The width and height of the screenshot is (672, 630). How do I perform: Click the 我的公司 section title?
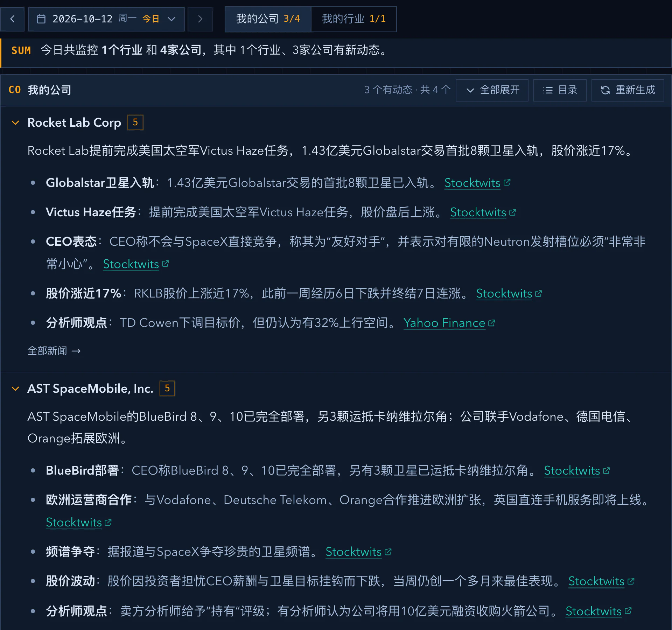click(49, 90)
